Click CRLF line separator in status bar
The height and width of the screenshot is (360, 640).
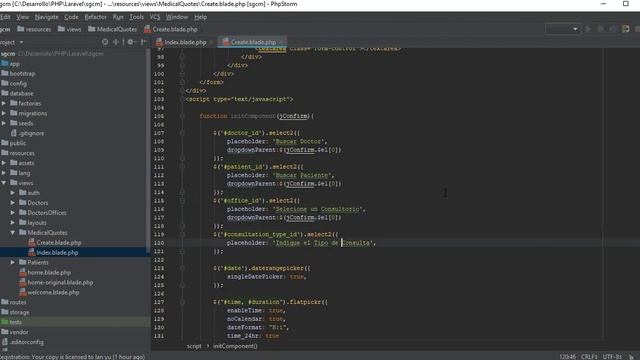(x=589, y=357)
